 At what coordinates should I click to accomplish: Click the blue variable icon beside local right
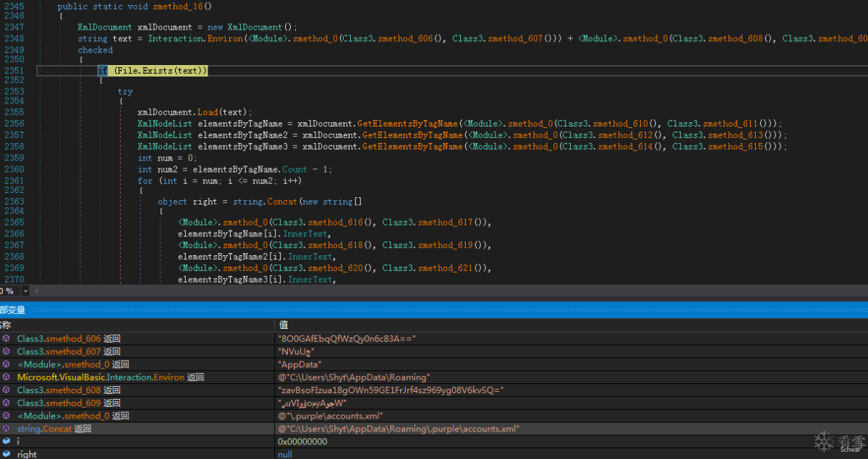[x=7, y=454]
